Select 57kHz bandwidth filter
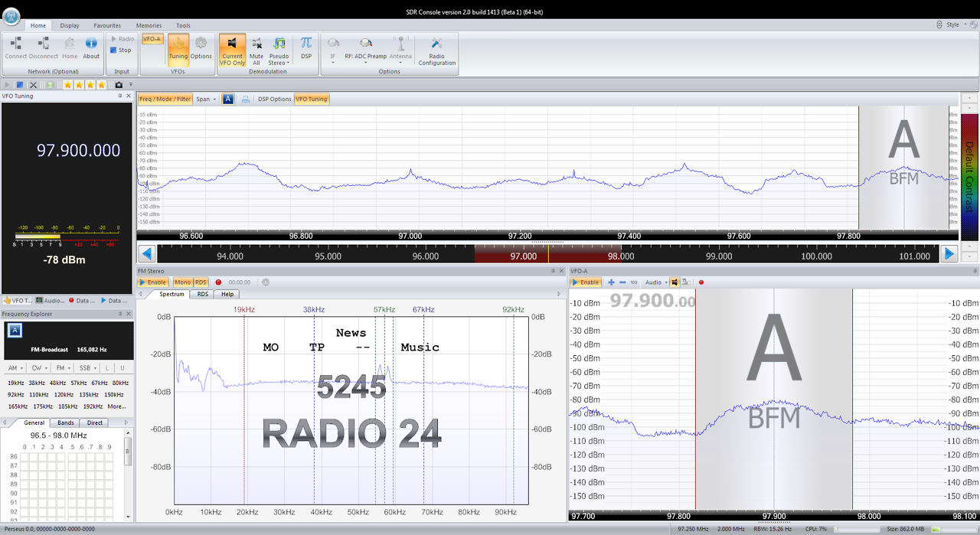The image size is (980, 535). point(78,383)
